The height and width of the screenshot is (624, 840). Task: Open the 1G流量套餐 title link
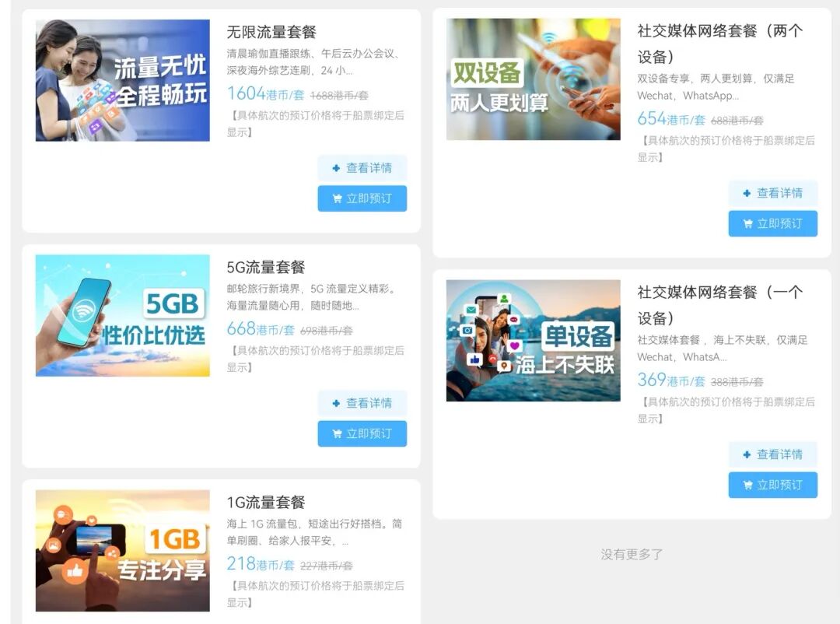pyautogui.click(x=266, y=503)
